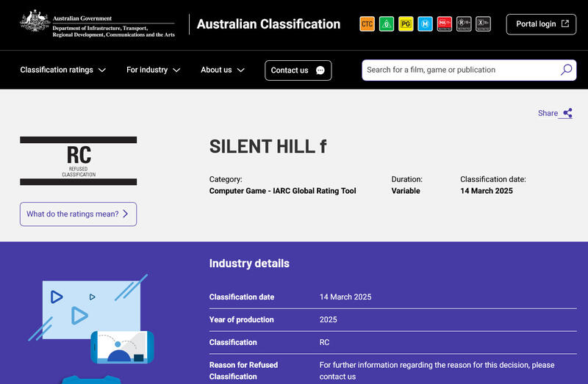
Task: Click the green G rating icon
Action: pos(387,24)
